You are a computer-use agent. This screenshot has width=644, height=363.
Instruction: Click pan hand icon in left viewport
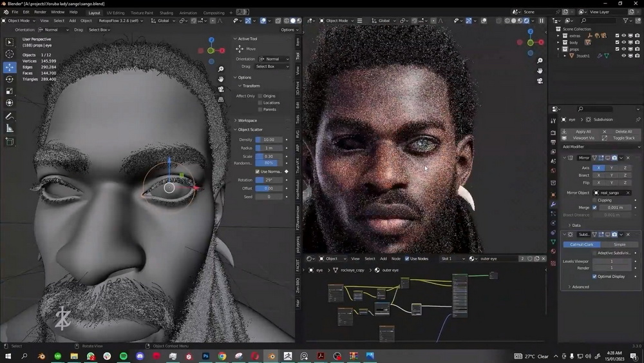[x=221, y=79]
